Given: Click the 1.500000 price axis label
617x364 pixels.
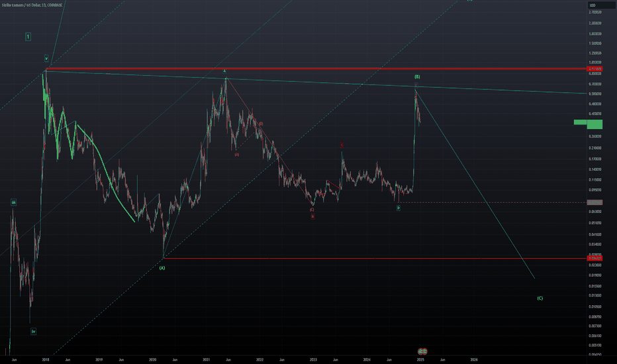Looking at the screenshot, I should pyautogui.click(x=595, y=43).
